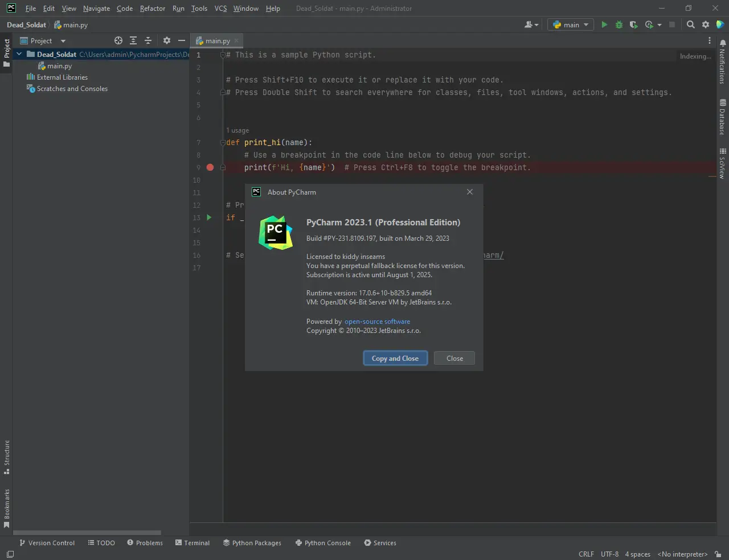Screen dimensions: 729x560
Task: Toggle tool window bars in bottom-left corner
Action: pos(10,554)
